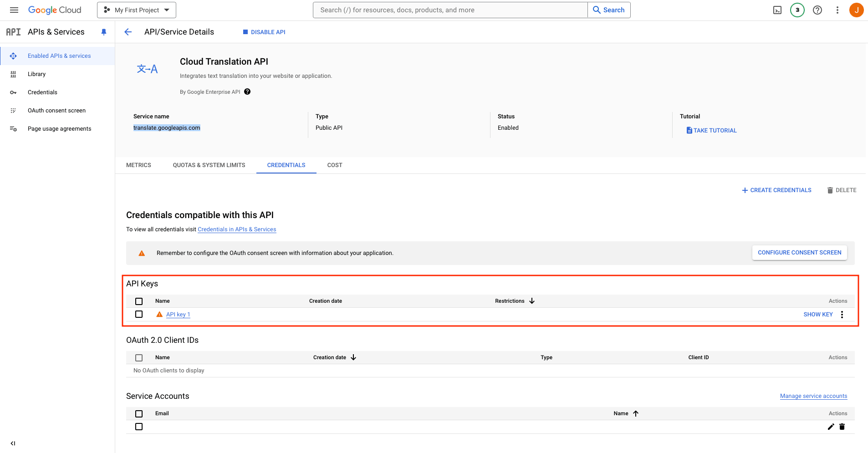Open the My First Project picker
The image size is (868, 453).
[x=136, y=10]
